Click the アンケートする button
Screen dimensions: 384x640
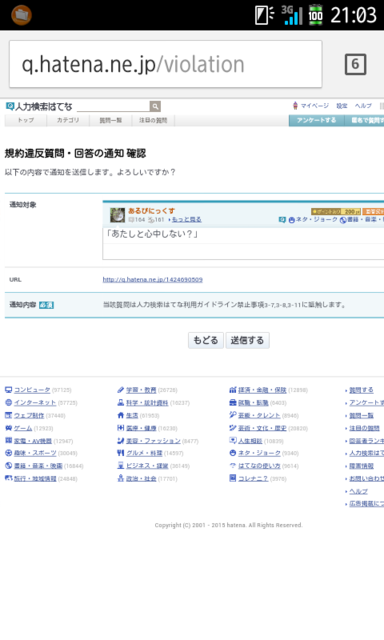[x=316, y=120]
